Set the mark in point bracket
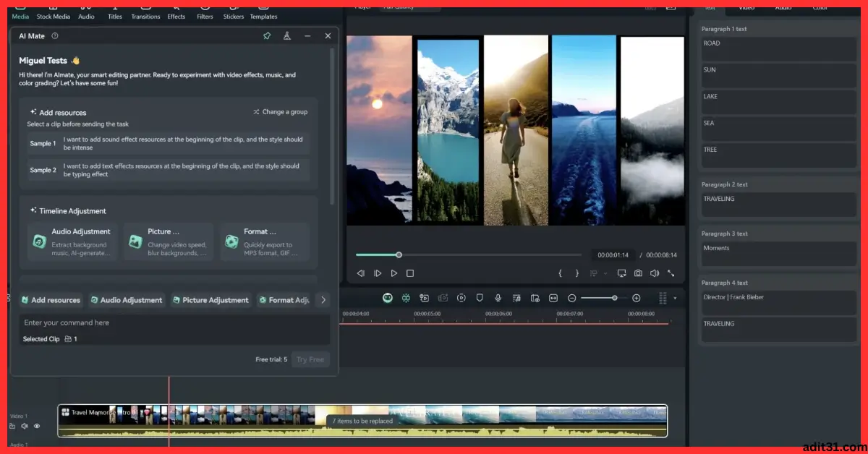868x454 pixels. tap(560, 273)
